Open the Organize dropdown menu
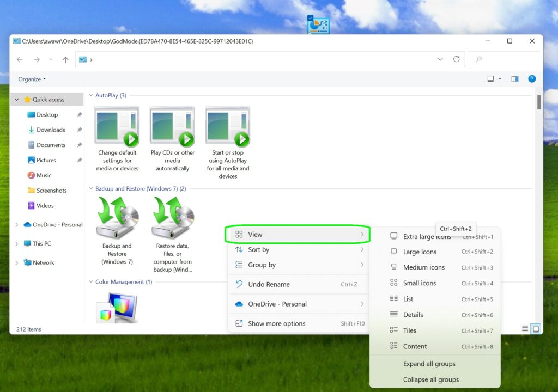Screen dimensions: 558x392 pos(32,79)
